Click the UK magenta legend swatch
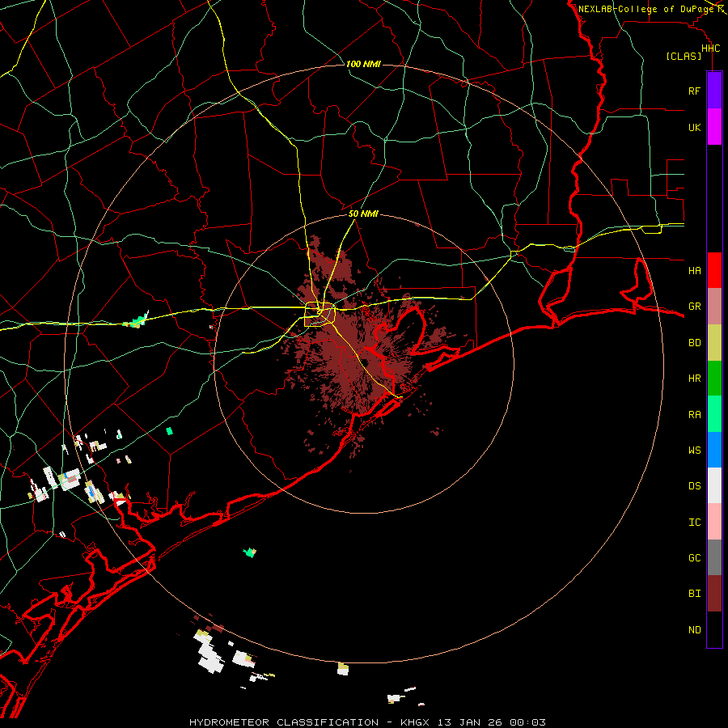The width and height of the screenshot is (728, 728). [x=714, y=127]
